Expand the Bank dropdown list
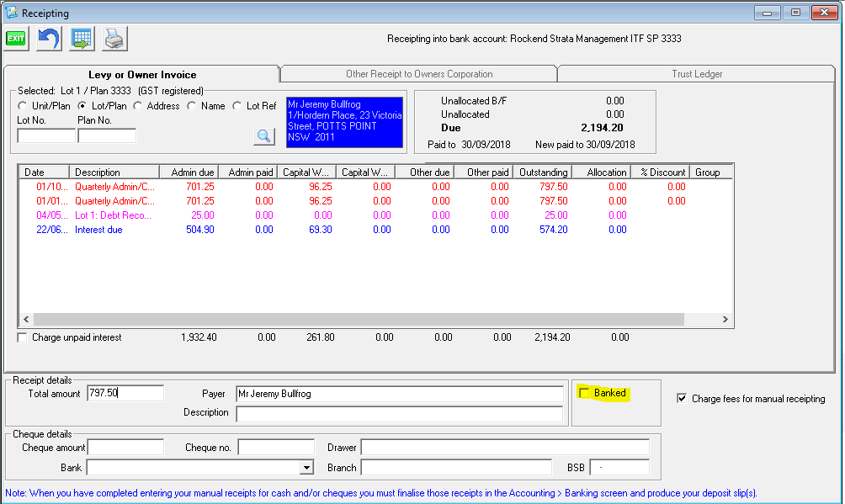The height and width of the screenshot is (504, 845). coord(306,468)
